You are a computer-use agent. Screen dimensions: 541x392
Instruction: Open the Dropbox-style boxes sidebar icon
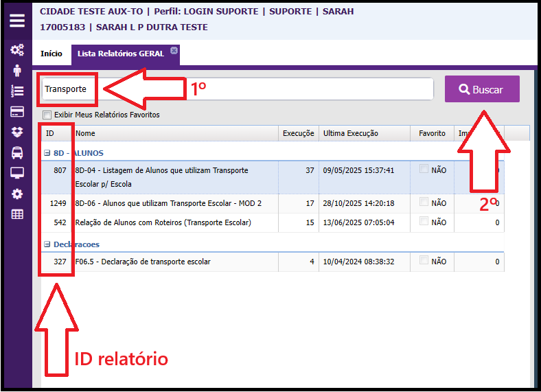[x=17, y=132]
